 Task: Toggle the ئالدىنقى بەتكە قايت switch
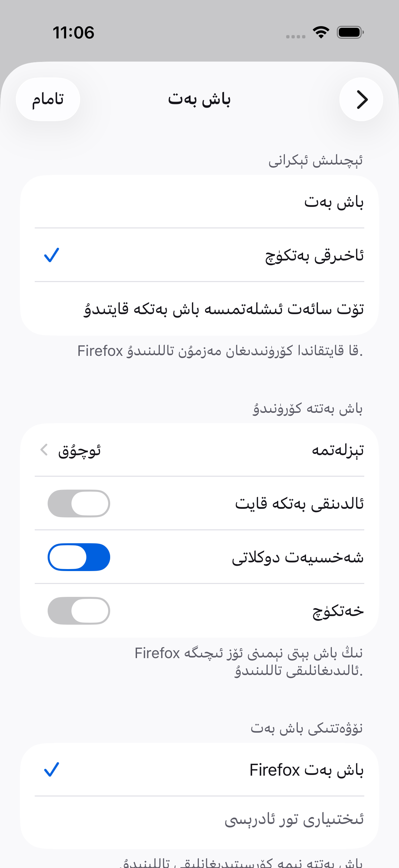click(79, 504)
